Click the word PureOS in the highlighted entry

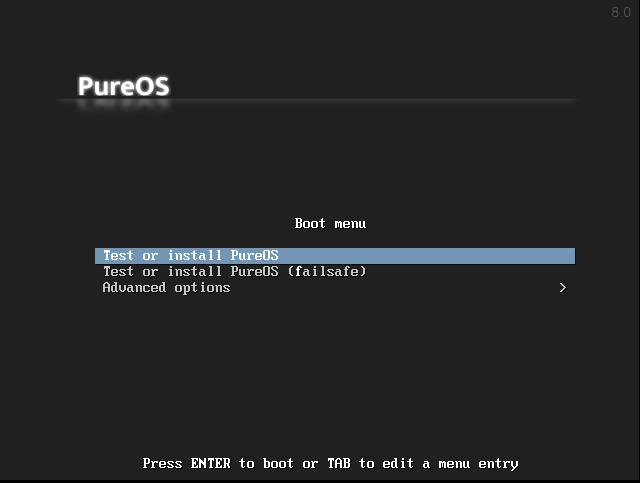254,256
